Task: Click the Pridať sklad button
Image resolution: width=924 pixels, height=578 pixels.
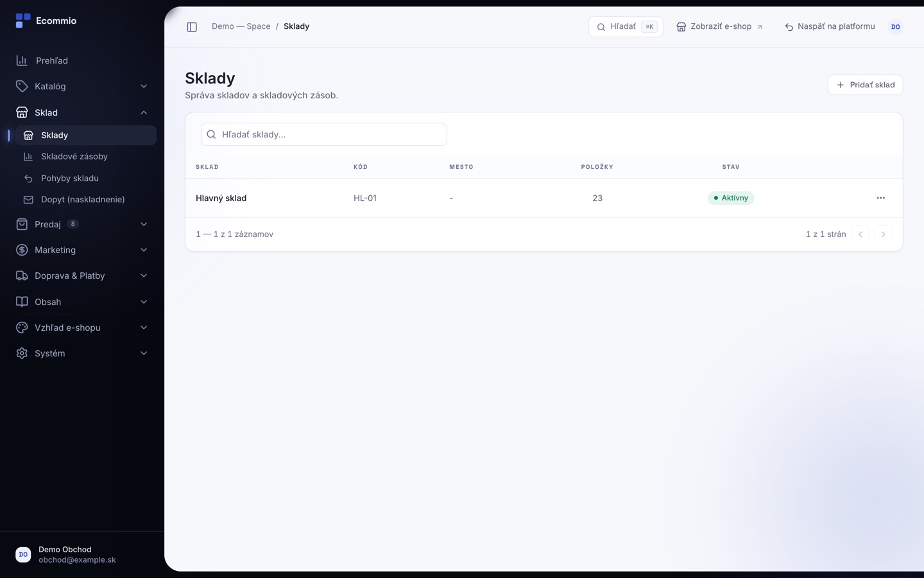Action: (x=866, y=85)
